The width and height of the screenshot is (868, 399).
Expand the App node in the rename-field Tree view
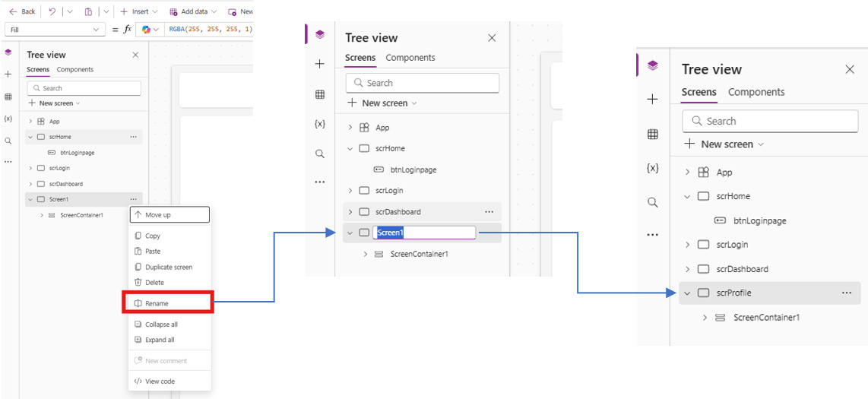click(350, 128)
